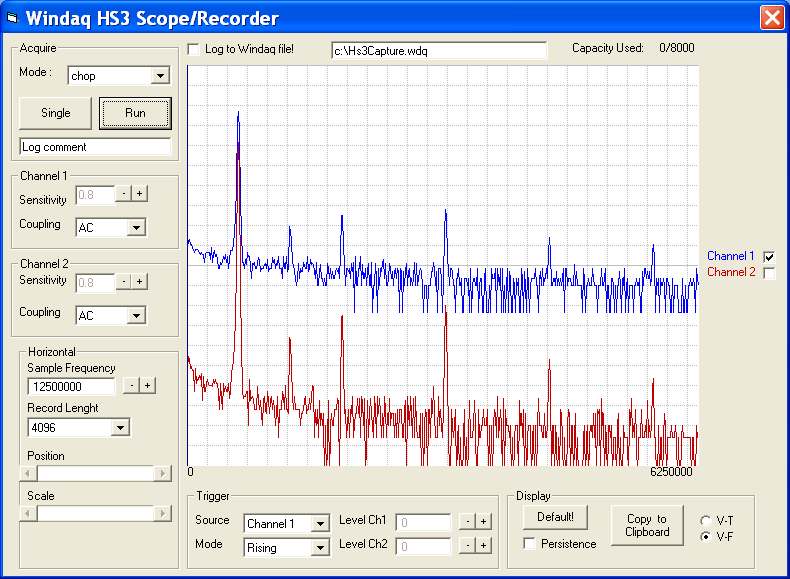The width and height of the screenshot is (790, 579).
Task: Click the Capacity Used 0/8000 value
Action: coord(677,48)
